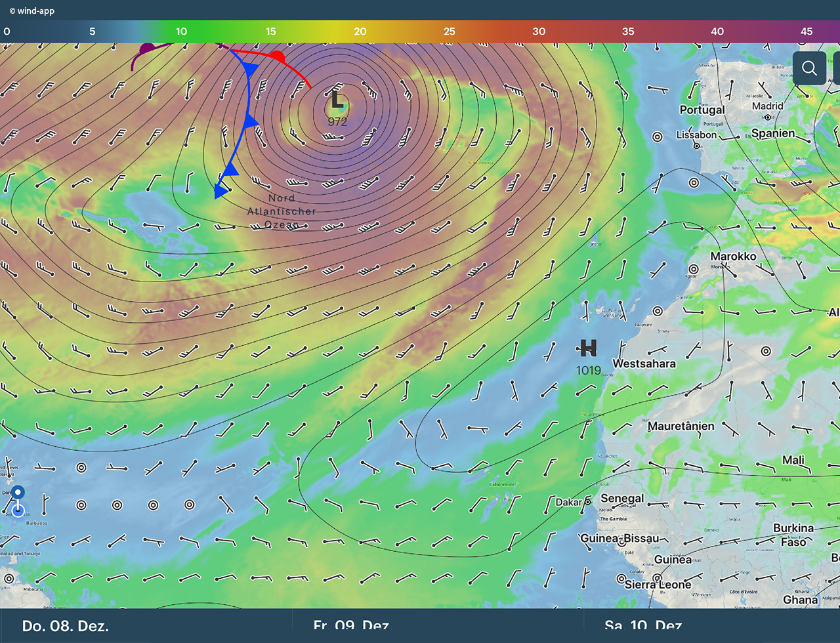Click the Westsahara label
840x643 pixels.
pyautogui.click(x=644, y=363)
